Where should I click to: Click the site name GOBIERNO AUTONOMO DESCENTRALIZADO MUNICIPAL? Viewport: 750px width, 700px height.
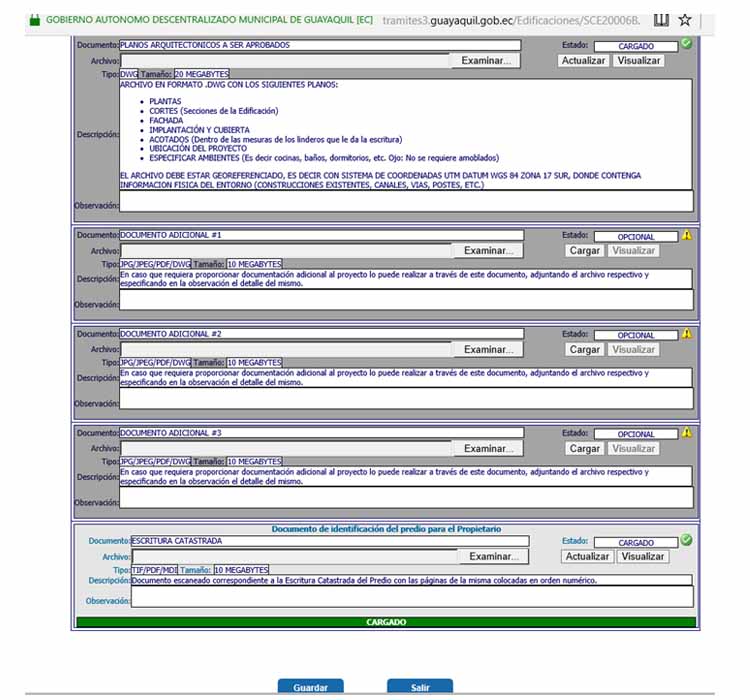[x=209, y=20]
